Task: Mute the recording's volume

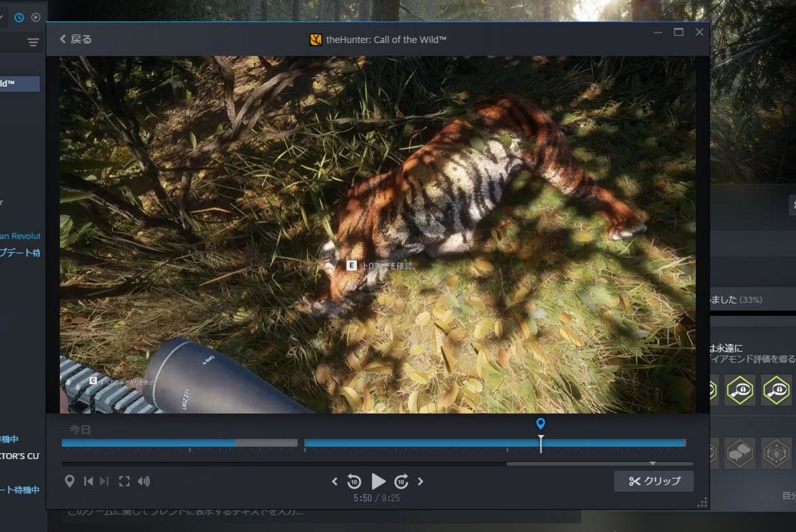Action: point(144,482)
